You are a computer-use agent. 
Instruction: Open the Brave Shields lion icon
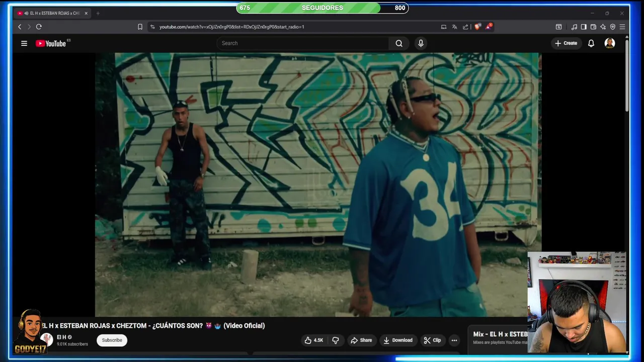[477, 27]
